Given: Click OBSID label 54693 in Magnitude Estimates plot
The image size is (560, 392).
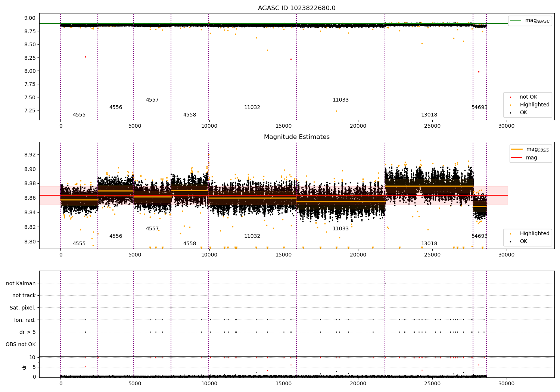Looking at the screenshot, I should [x=480, y=236].
